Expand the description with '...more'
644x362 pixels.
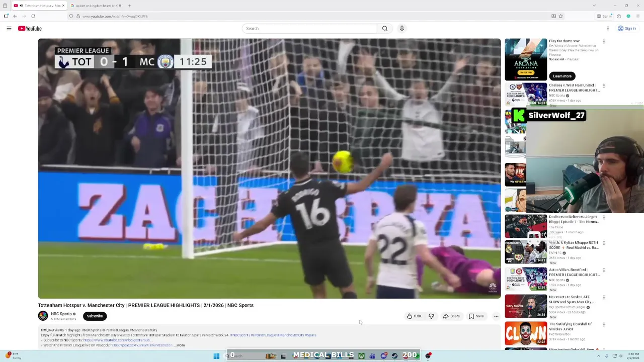click(180, 345)
